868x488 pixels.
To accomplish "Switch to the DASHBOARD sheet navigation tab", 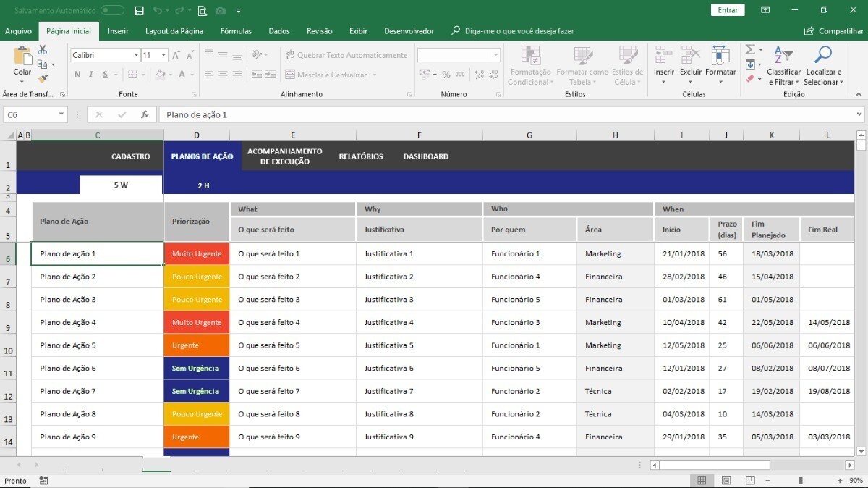I will click(x=425, y=156).
